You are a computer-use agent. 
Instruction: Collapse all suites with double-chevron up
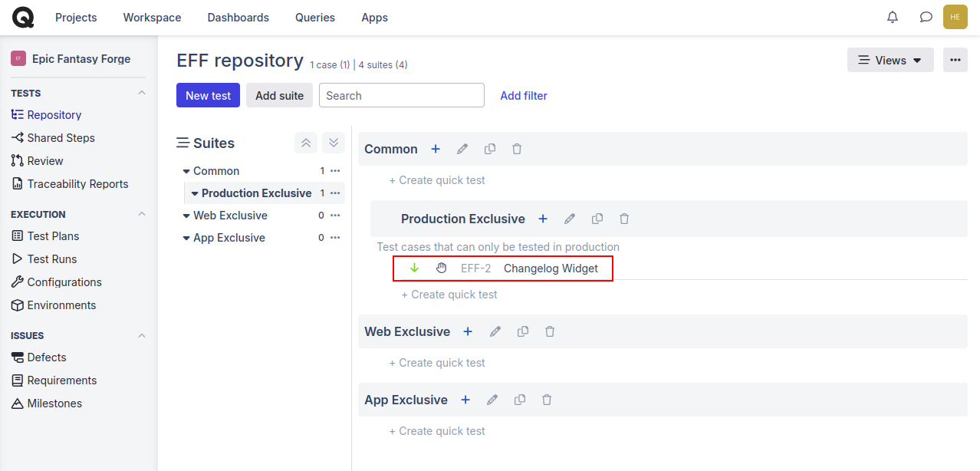coord(306,143)
